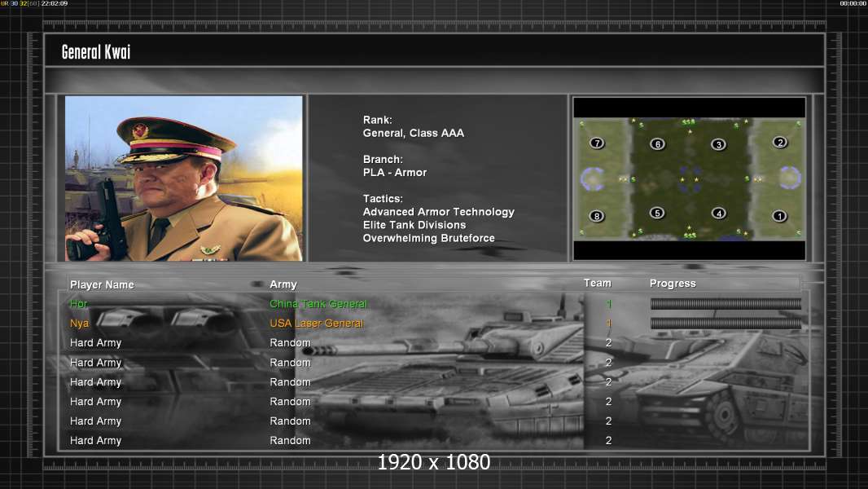Choose start position 4 on the map
This screenshot has height=489, width=868.
[x=718, y=214]
